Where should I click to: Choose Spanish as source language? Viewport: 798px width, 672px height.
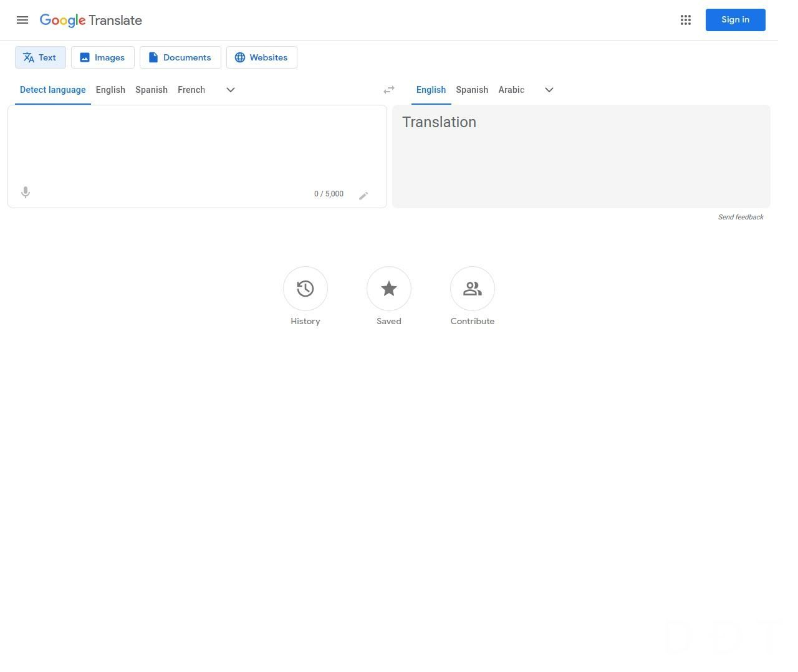pyautogui.click(x=151, y=90)
